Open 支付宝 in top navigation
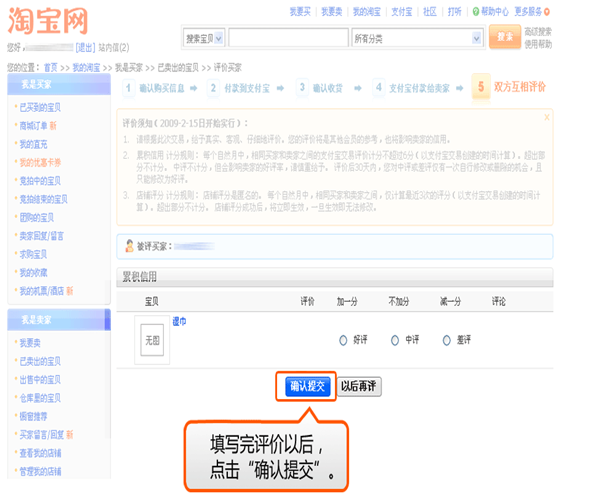This screenshot has height=496, width=589. (x=402, y=12)
